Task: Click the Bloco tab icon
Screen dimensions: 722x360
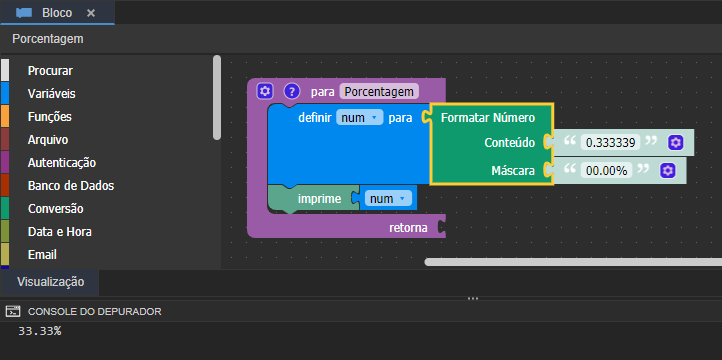Action: click(x=24, y=13)
